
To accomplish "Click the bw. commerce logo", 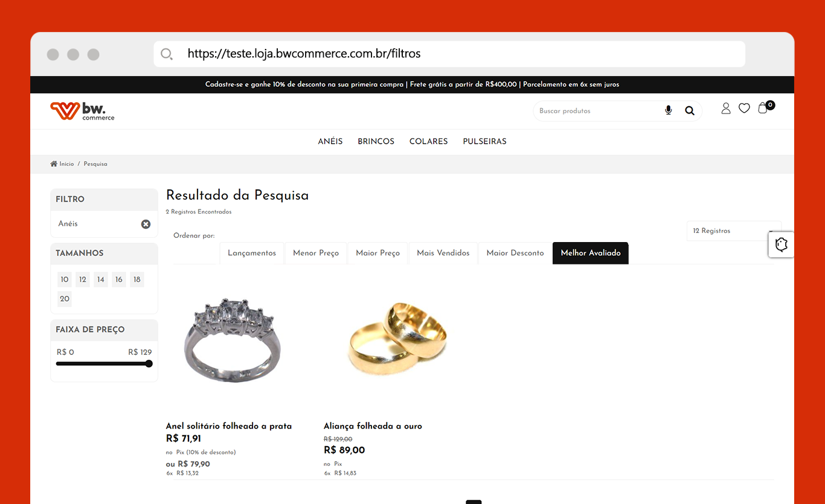I will click(82, 111).
